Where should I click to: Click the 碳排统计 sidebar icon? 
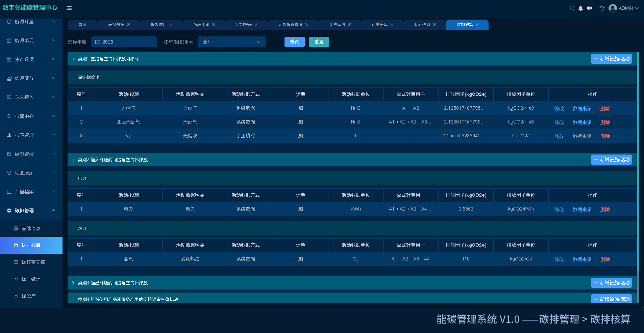tap(16, 279)
